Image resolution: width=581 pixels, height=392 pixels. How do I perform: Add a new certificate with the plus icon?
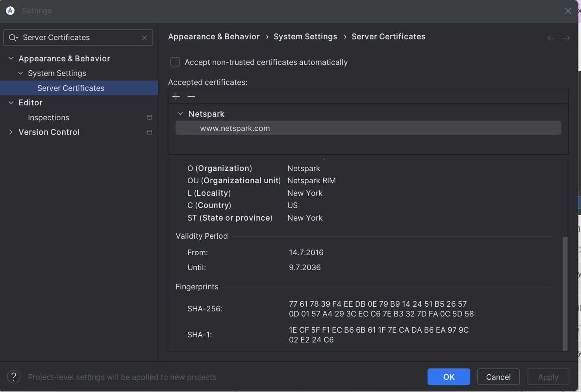coord(176,96)
